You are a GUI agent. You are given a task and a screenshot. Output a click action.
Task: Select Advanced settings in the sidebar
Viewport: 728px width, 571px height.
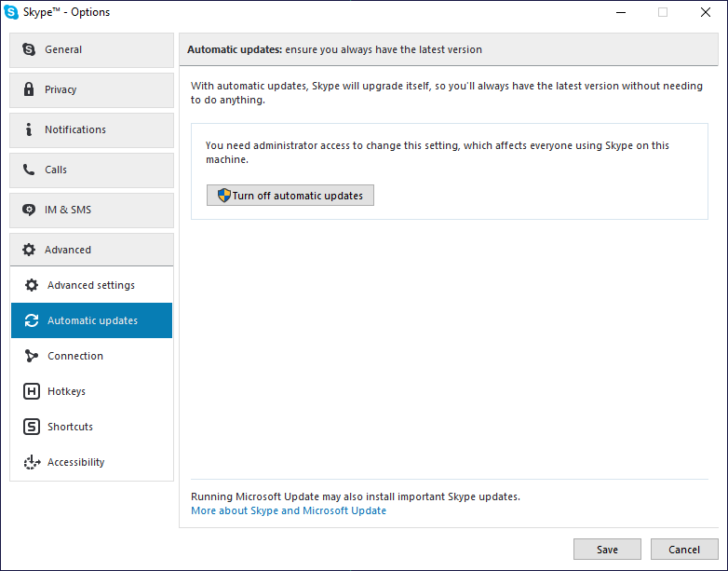click(91, 285)
